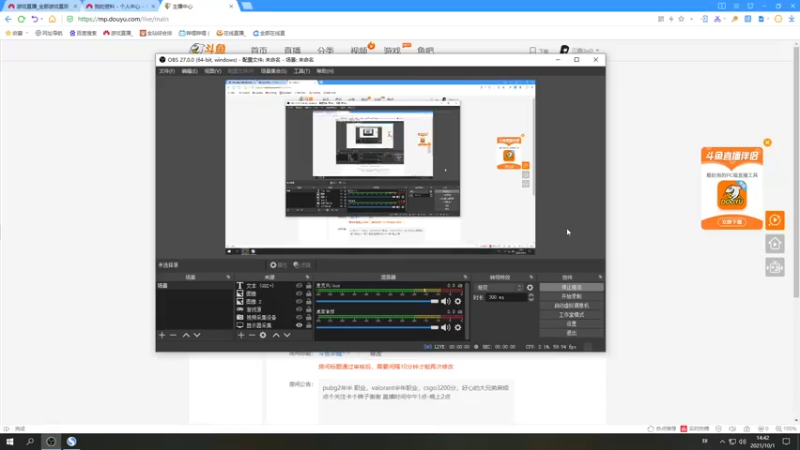Pop out the Scenes dock icon
Screen dimensions: 800x450
tap(228, 277)
